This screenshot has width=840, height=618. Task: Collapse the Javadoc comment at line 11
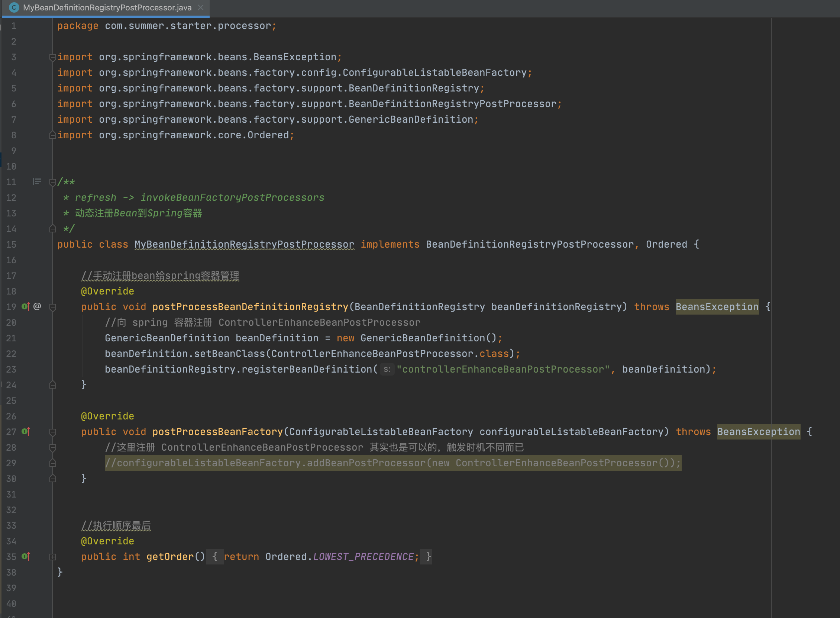coord(53,182)
